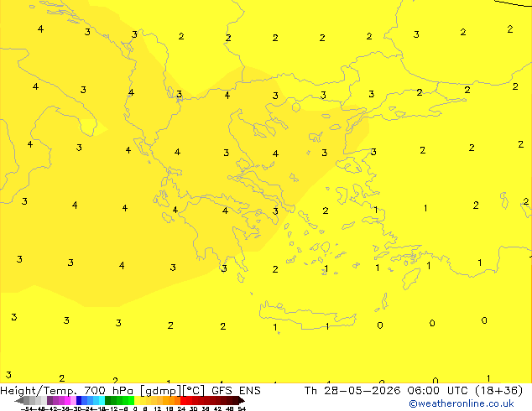The width and height of the screenshot is (532, 411).
Task: Select the darkest green legend segment
Action: pos(108,400)
